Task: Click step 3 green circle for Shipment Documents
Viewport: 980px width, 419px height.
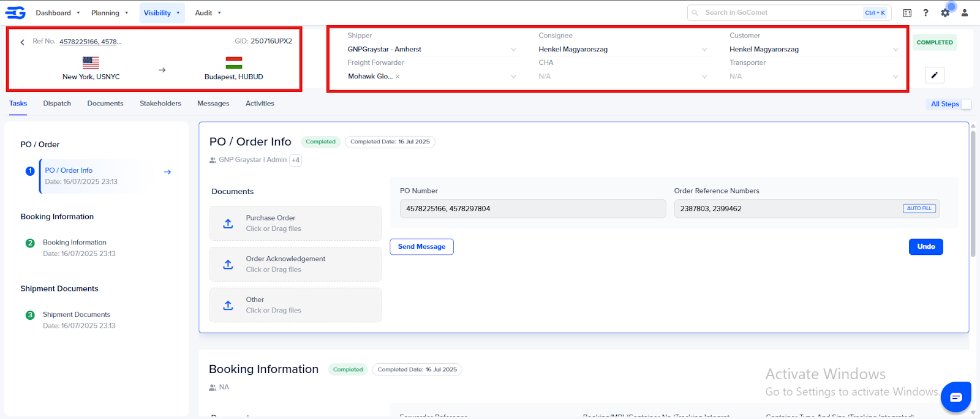Action: point(30,315)
